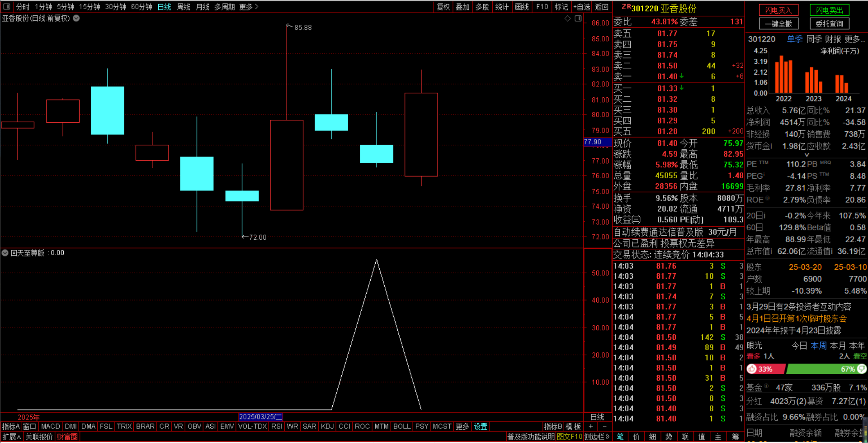Click the panel layout icon at top-left
Viewport: 868px width, 443px height.
pos(7,7)
